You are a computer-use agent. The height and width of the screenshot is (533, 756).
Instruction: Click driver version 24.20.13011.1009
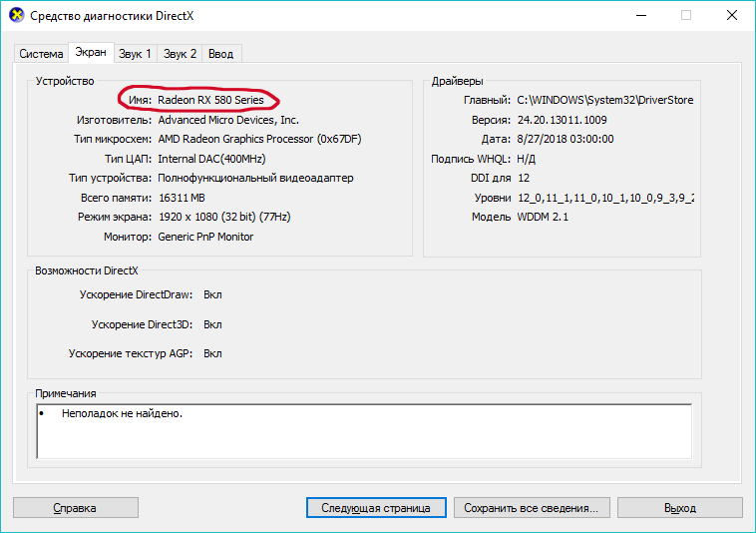[x=563, y=120]
